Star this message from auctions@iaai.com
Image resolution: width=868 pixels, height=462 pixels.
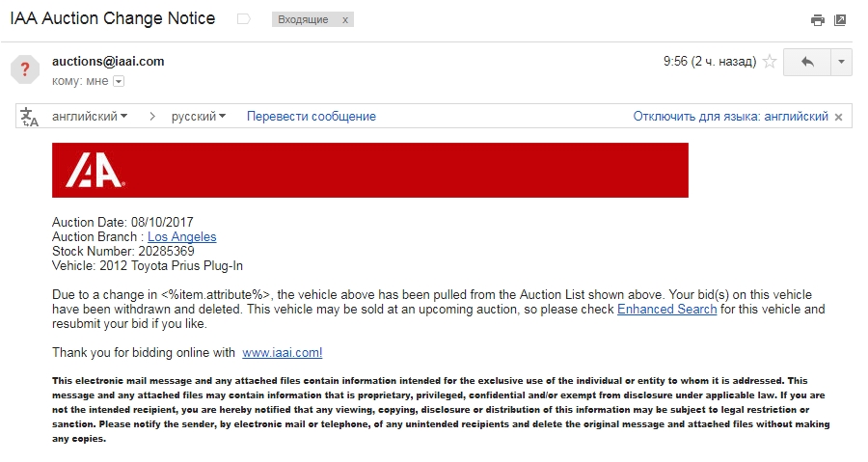pos(770,62)
